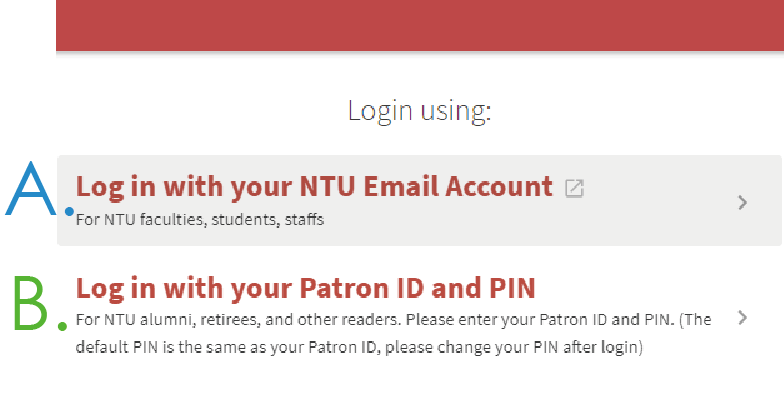Choose 'Log in with your Patron ID and PIN'

point(306,288)
